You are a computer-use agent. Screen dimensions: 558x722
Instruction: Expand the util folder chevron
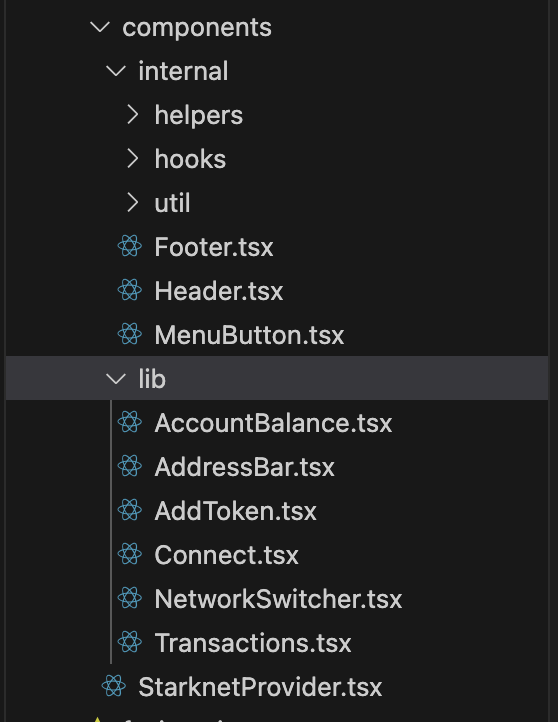tap(133, 202)
